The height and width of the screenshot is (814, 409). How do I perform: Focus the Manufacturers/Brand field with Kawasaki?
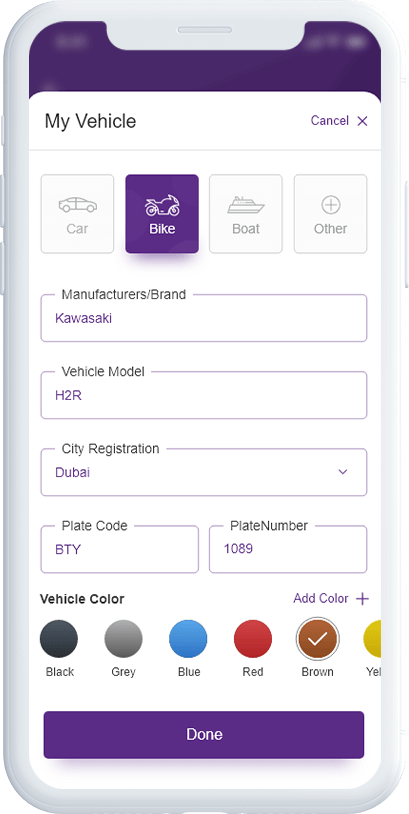pyautogui.click(x=203, y=318)
